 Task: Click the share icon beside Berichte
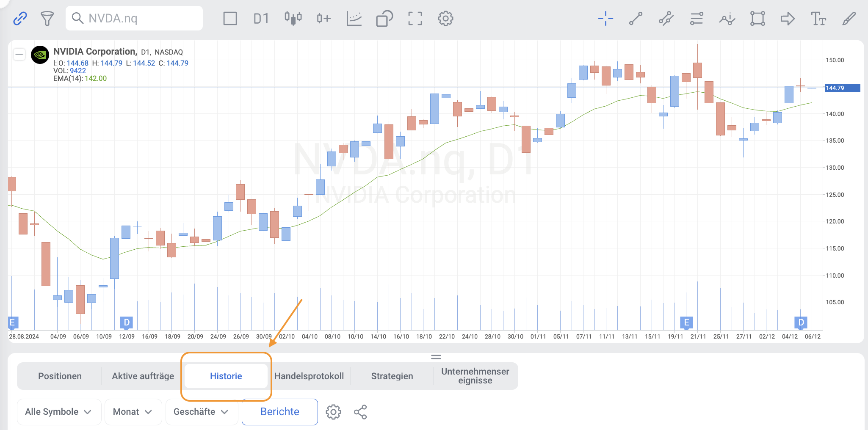coord(360,412)
